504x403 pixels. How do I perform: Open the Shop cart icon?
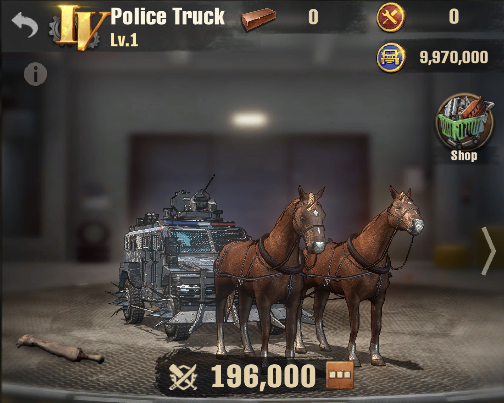(x=465, y=121)
